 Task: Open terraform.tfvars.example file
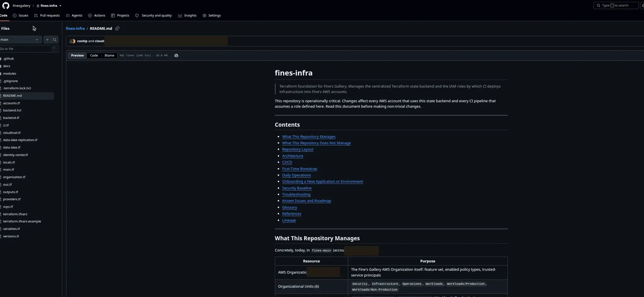[22, 221]
